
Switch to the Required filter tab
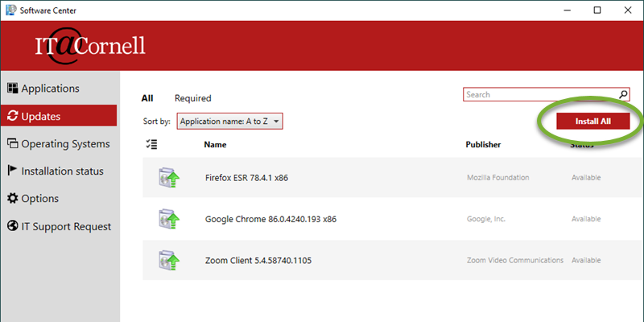point(192,98)
